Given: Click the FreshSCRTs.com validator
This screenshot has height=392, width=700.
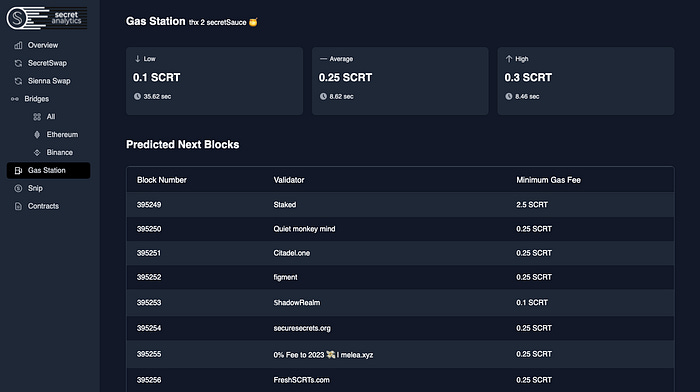Looking at the screenshot, I should pyautogui.click(x=301, y=379).
